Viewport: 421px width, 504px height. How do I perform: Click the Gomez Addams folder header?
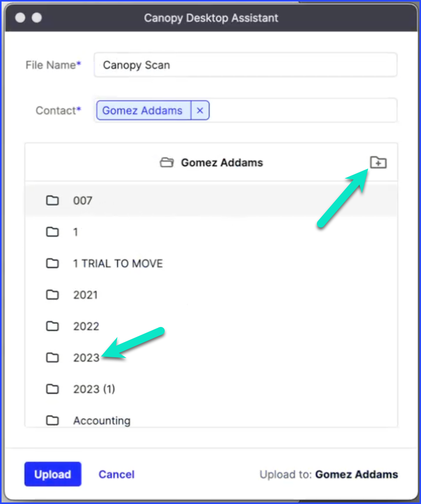pyautogui.click(x=222, y=163)
